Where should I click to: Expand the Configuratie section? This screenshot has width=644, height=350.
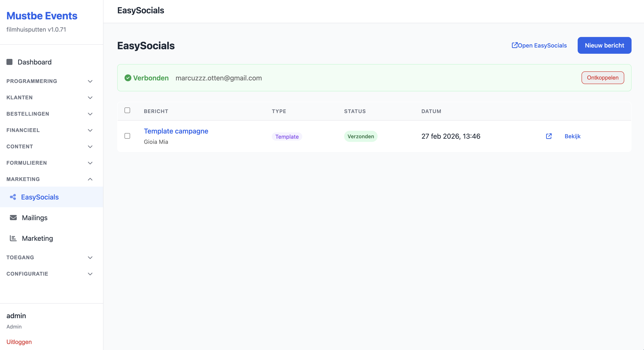pyautogui.click(x=90, y=274)
